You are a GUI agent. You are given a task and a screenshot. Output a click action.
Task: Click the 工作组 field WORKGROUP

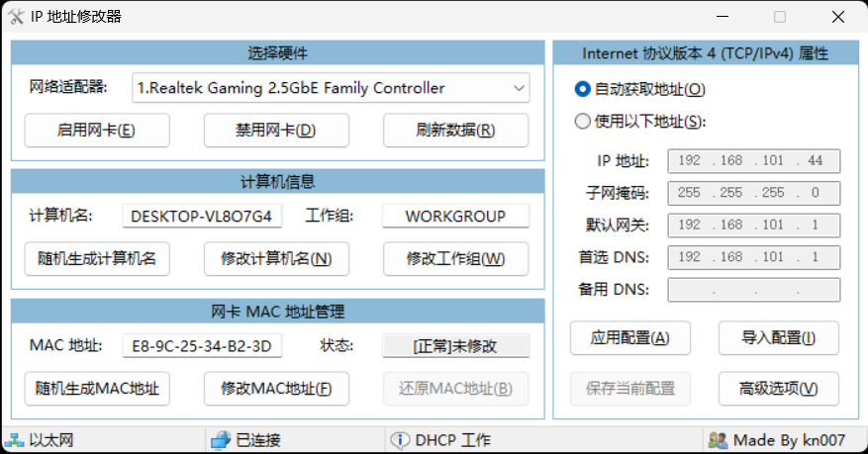click(455, 216)
